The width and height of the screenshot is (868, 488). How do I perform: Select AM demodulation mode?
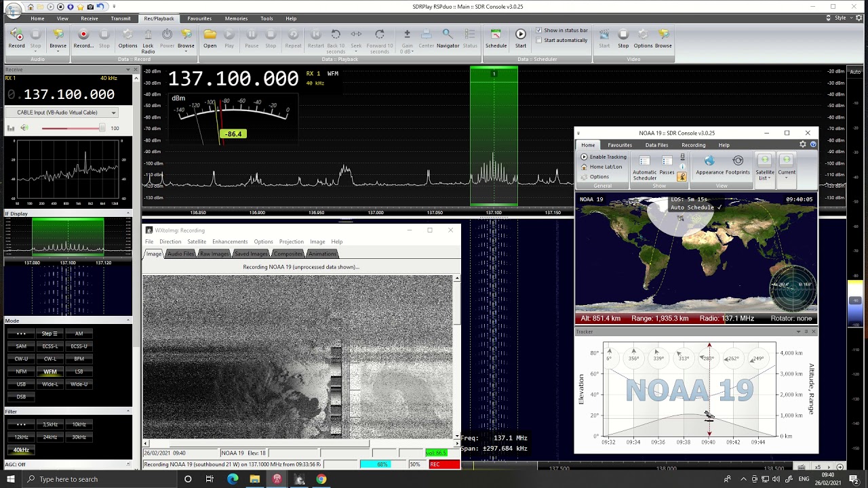coord(79,333)
